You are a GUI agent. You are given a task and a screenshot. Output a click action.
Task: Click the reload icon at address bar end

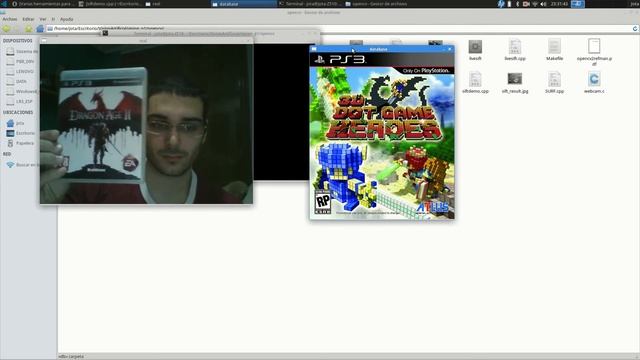pos(635,29)
